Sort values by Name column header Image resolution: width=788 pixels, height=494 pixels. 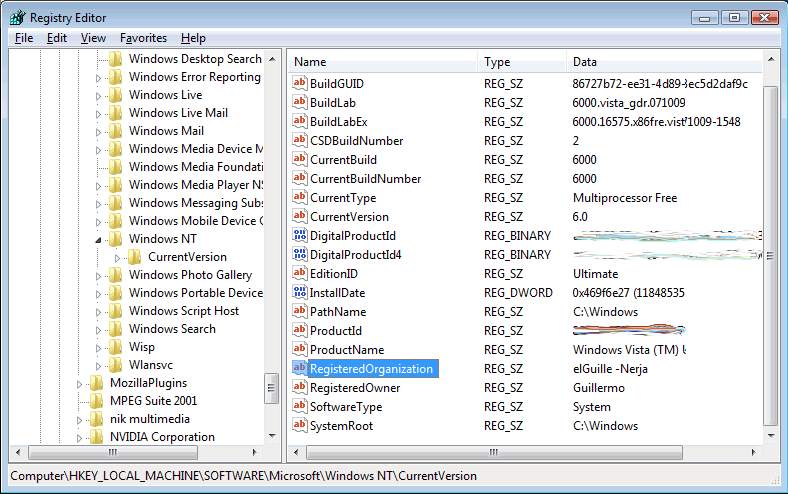[384, 62]
